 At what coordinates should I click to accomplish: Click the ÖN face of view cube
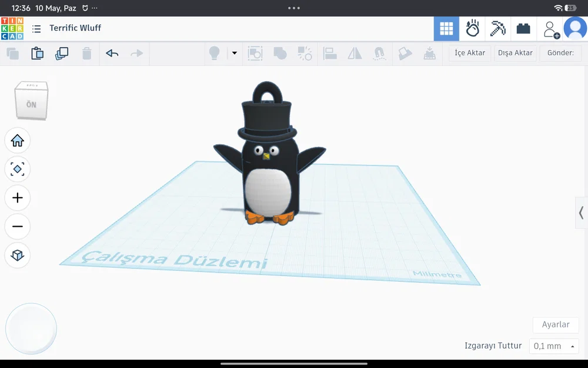coord(32,104)
